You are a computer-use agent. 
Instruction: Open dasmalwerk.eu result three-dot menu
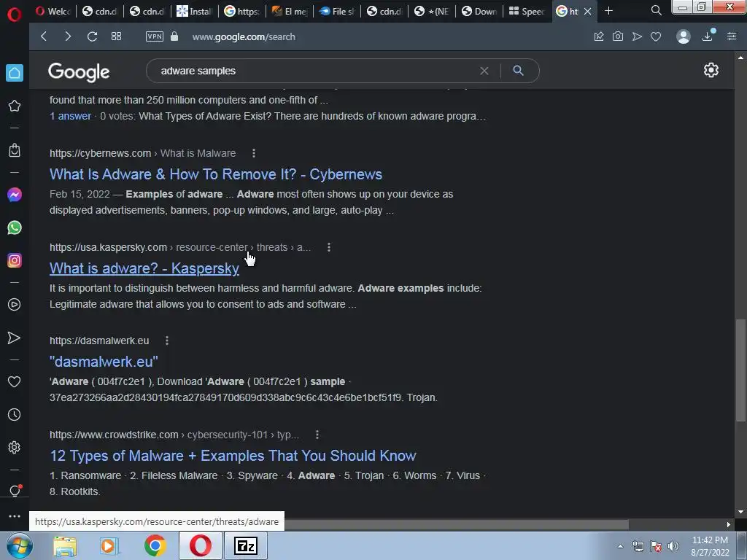(x=167, y=341)
